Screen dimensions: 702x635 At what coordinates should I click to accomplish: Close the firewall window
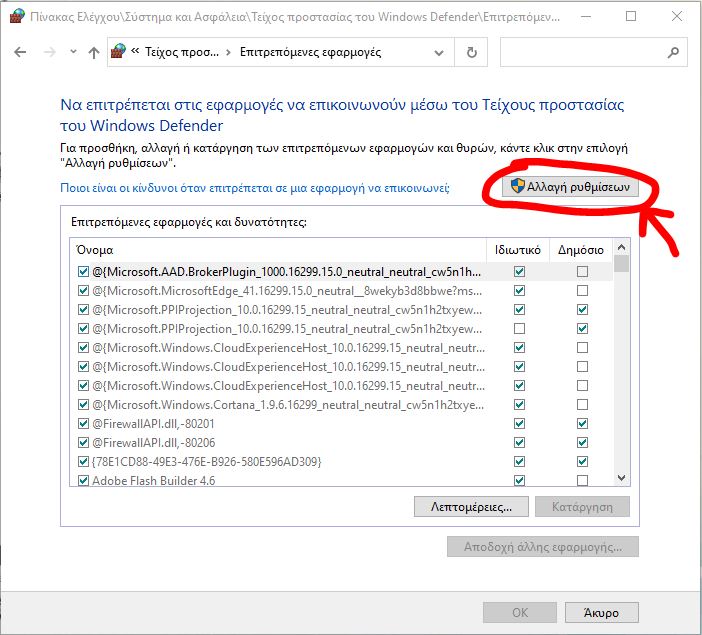tap(677, 17)
